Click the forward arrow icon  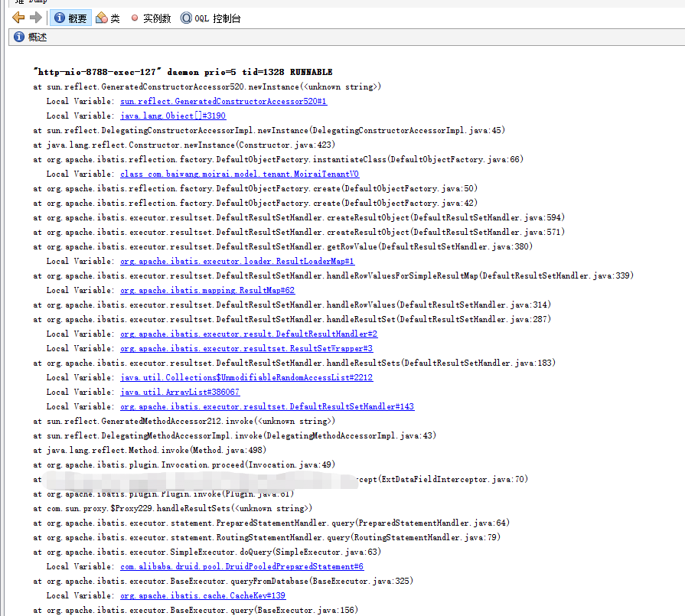35,18
